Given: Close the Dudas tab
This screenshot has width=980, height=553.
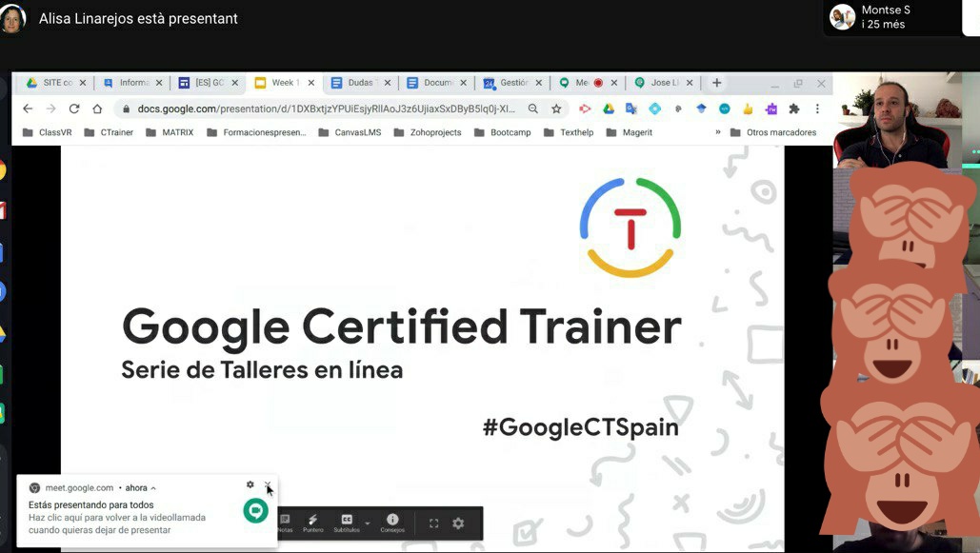Looking at the screenshot, I should coord(388,83).
